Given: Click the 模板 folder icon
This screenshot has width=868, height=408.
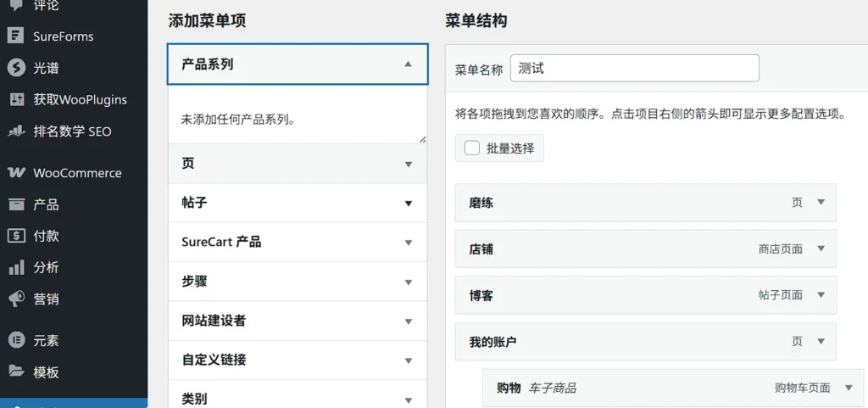Looking at the screenshot, I should click(16, 372).
